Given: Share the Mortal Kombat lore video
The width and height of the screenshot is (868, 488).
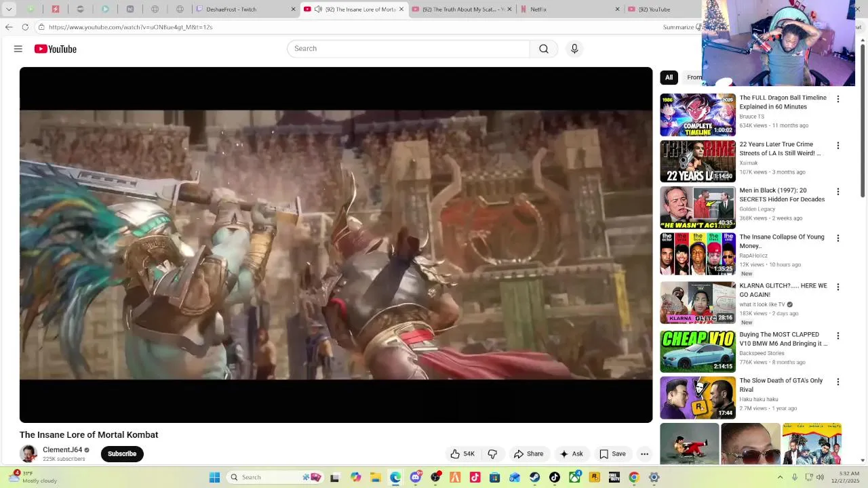Looking at the screenshot, I should tap(528, 454).
